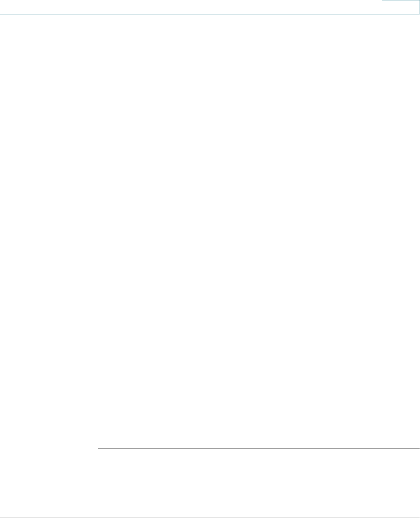Screen dimensions: 420x518
Task: Click the blank area below the note box
Action: [258, 483]
